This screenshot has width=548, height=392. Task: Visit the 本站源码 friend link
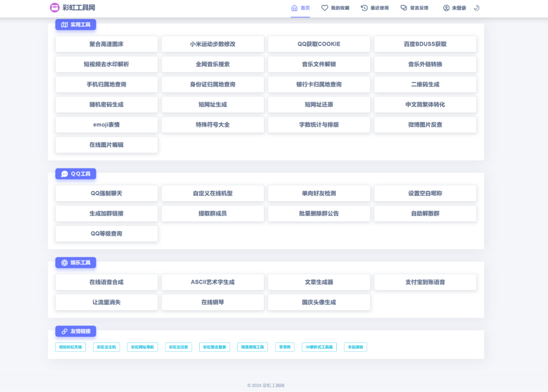(x=355, y=347)
